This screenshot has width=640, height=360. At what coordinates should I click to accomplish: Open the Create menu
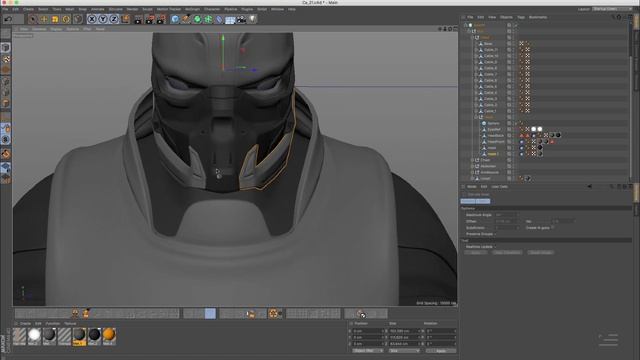tap(29, 9)
